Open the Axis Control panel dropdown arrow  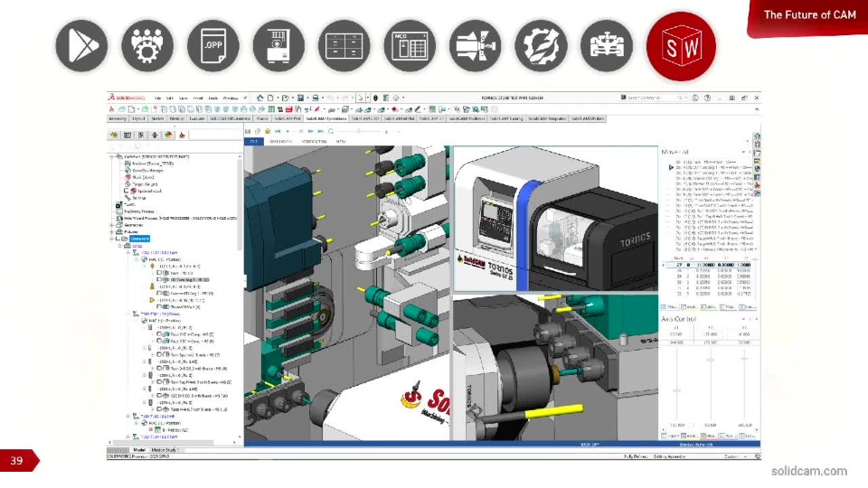click(x=743, y=319)
